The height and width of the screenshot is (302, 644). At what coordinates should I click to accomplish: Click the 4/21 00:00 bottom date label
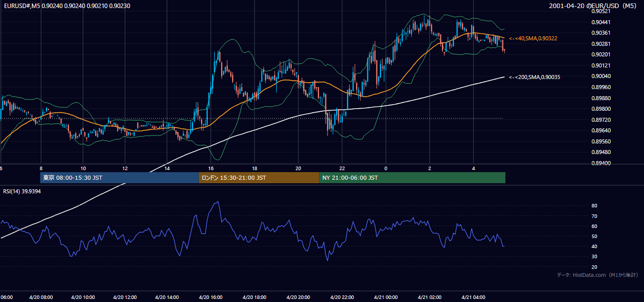click(385, 297)
